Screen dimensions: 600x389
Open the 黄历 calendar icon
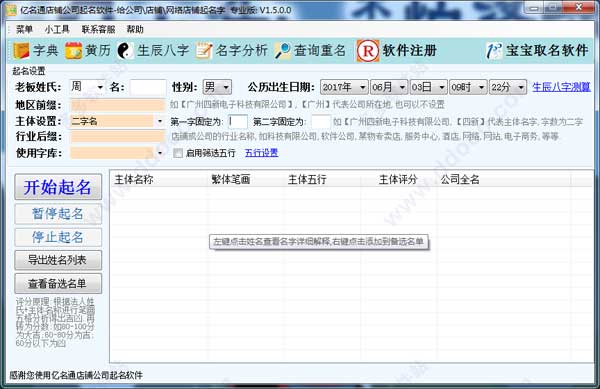(73, 50)
